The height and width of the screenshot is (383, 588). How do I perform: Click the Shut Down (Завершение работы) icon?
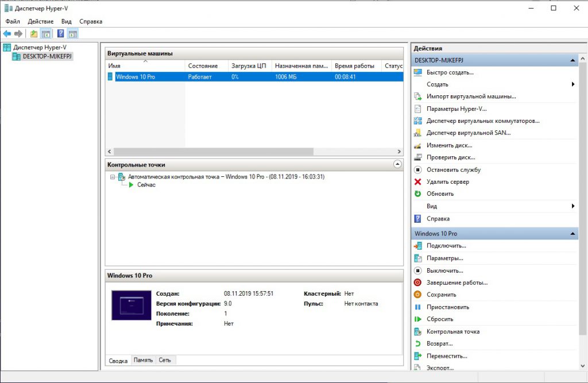(x=417, y=283)
